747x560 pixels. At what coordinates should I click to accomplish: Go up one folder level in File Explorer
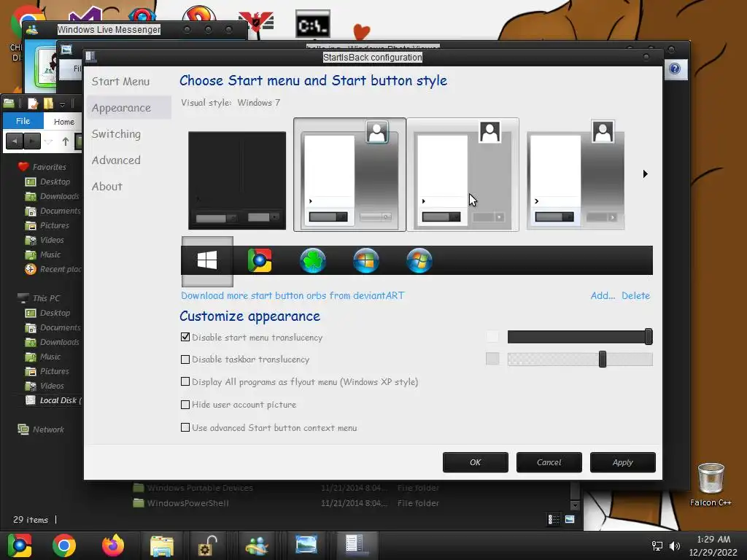click(65, 141)
